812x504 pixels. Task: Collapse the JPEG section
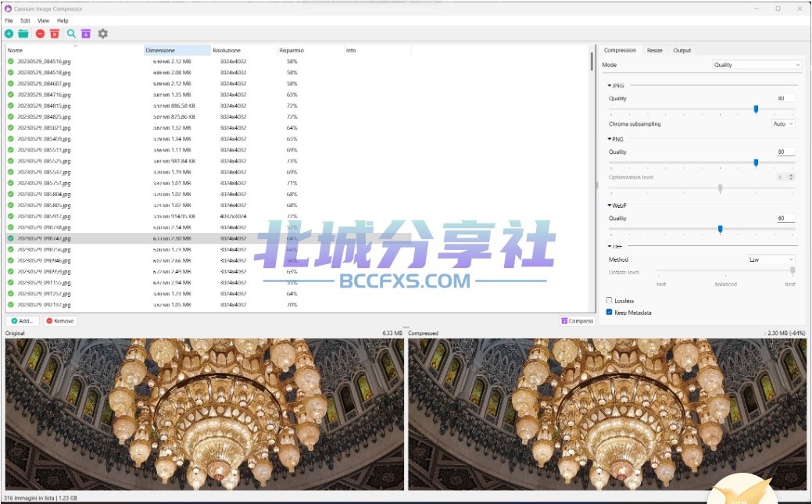pos(610,85)
